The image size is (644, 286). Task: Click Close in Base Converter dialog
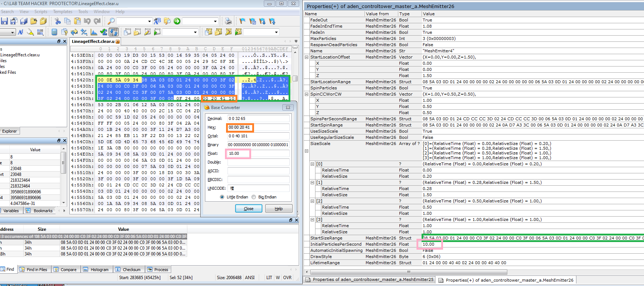click(249, 209)
